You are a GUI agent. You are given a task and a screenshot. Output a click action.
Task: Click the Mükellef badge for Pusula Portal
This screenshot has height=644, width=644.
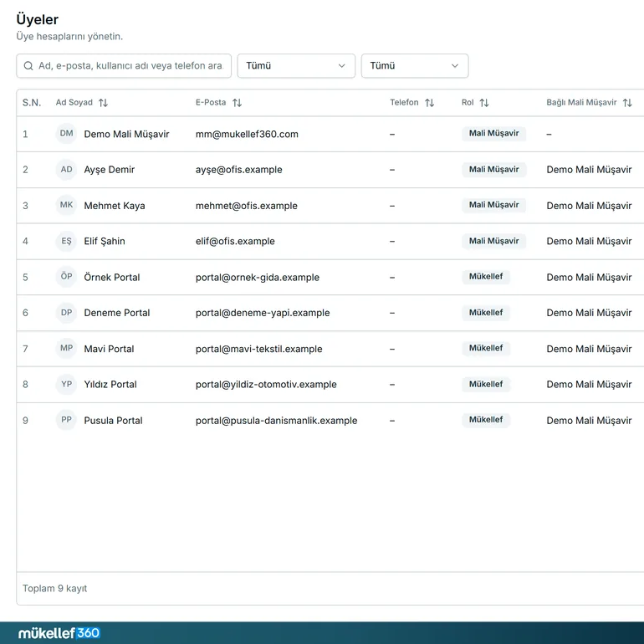click(x=486, y=420)
